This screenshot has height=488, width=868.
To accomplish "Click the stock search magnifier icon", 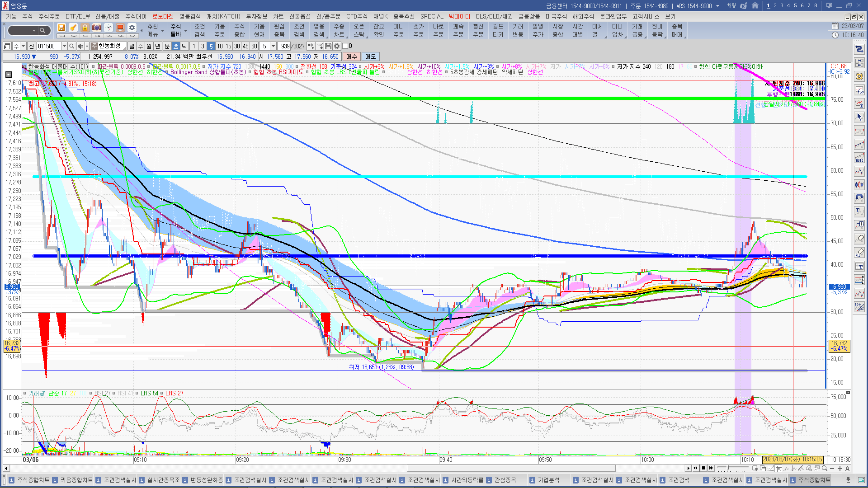I will pos(71,46).
